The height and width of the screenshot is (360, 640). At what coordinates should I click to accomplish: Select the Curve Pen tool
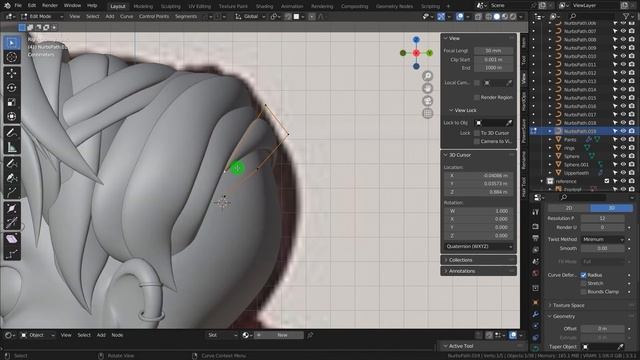coord(12,178)
